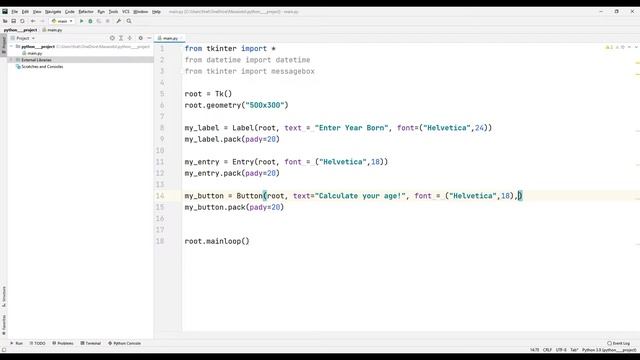Open the Run tool window button
The height and width of the screenshot is (360, 640).
pyautogui.click(x=16, y=343)
